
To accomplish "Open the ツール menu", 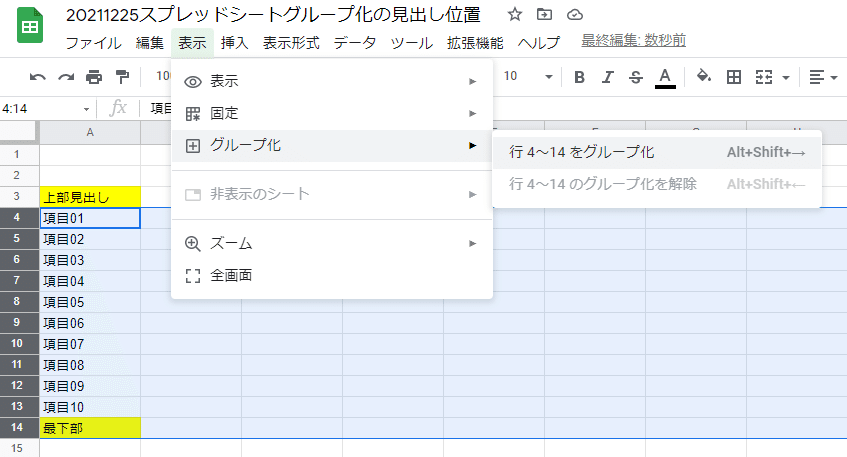I will [x=412, y=43].
